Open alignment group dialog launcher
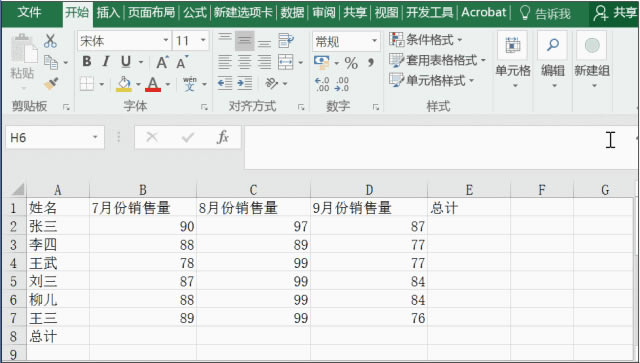The height and width of the screenshot is (363, 640). coord(301,107)
